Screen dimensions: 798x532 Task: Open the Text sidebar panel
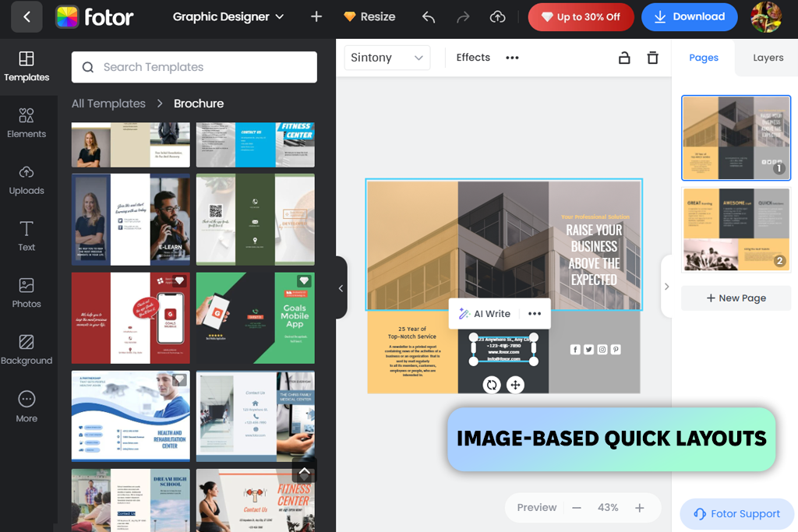click(26, 237)
